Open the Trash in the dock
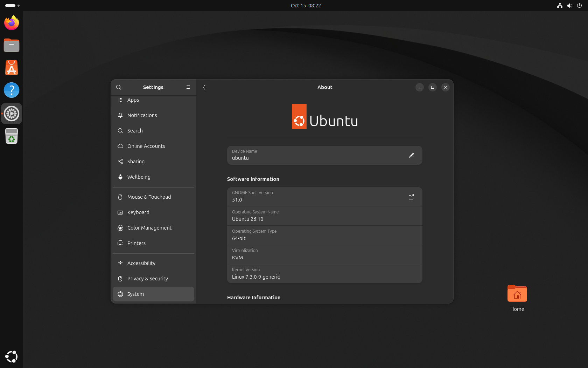The width and height of the screenshot is (588, 368). (12, 136)
